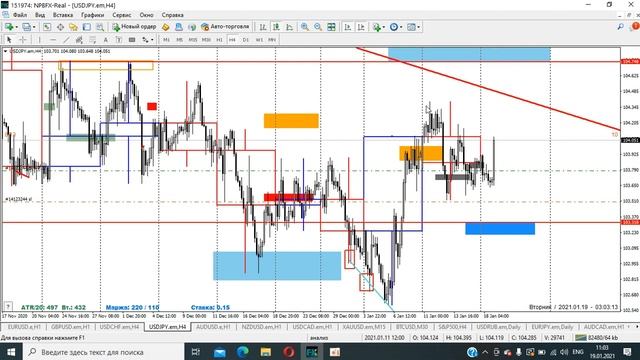Open File Explorer from taskbar

(x=266, y=352)
